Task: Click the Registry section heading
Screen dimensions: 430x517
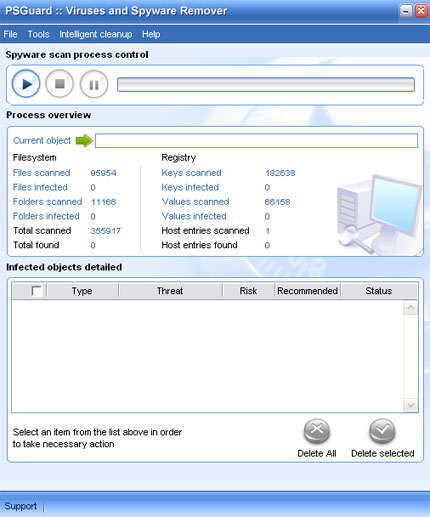Action: point(178,158)
